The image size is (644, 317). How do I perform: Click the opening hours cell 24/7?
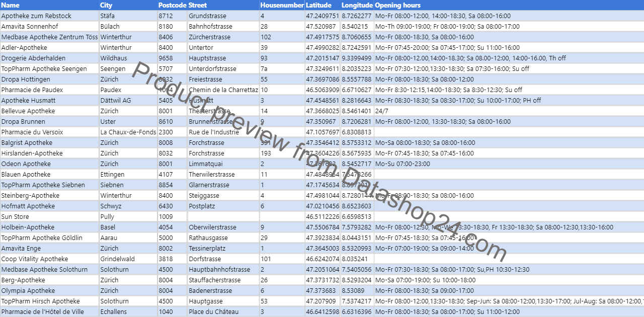pos(509,111)
